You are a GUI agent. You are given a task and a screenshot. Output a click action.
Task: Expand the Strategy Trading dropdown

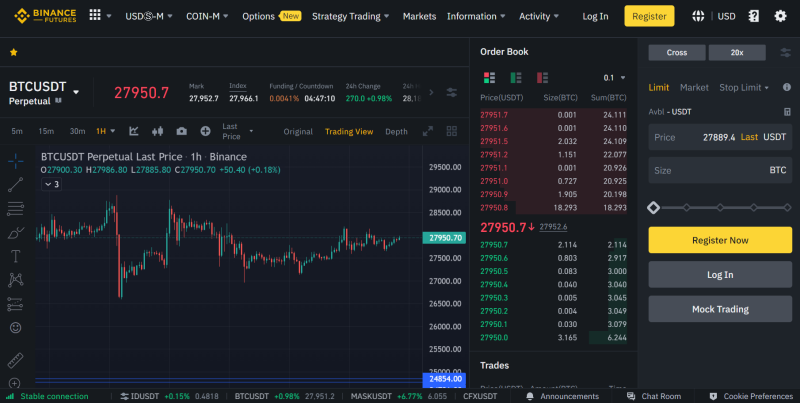(351, 16)
